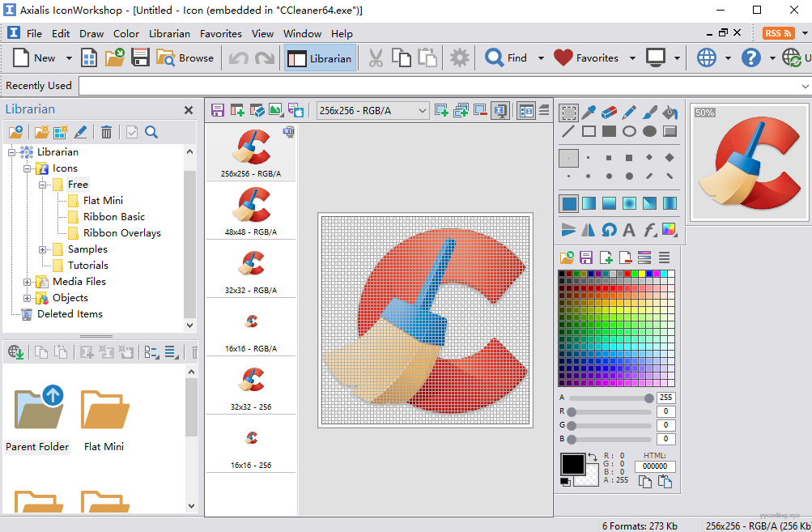
Task: Pick the Color Picker eyedropper tool
Action: 589,112
